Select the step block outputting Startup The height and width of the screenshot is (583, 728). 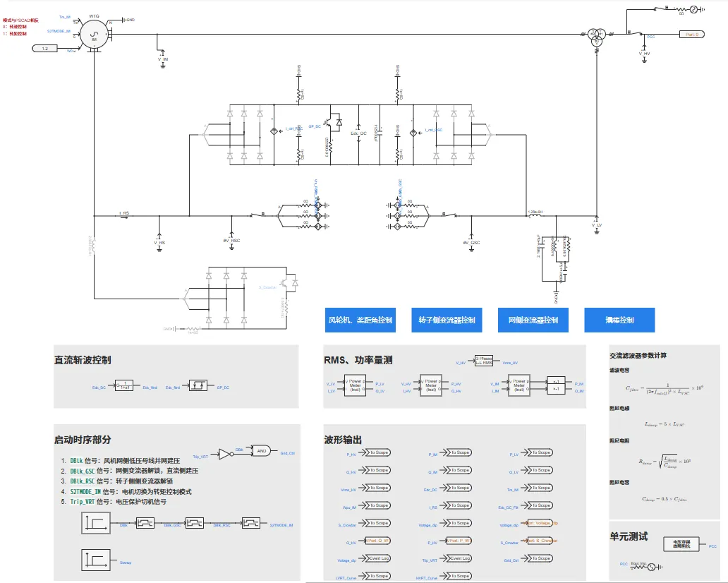[x=96, y=560]
